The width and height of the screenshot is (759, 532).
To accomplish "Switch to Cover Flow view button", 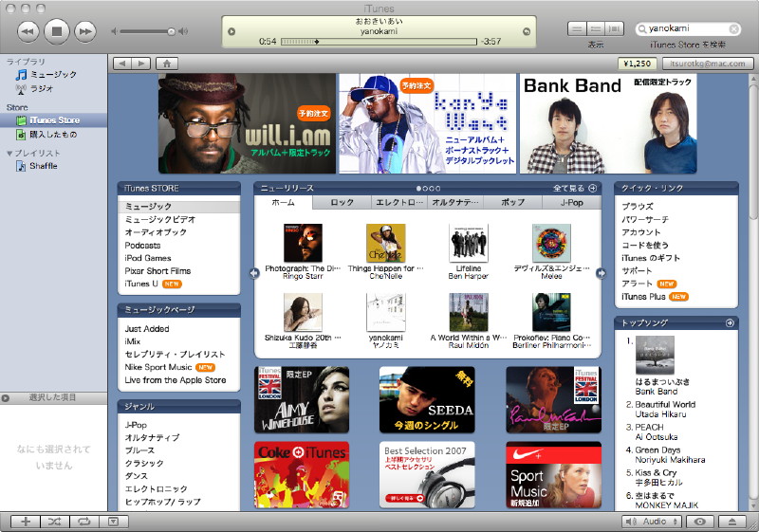I will [x=614, y=29].
